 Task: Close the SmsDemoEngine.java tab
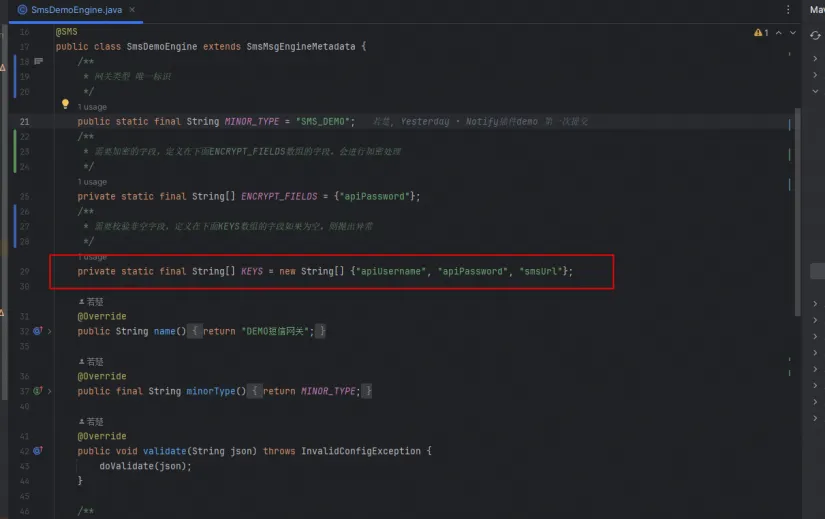134,9
